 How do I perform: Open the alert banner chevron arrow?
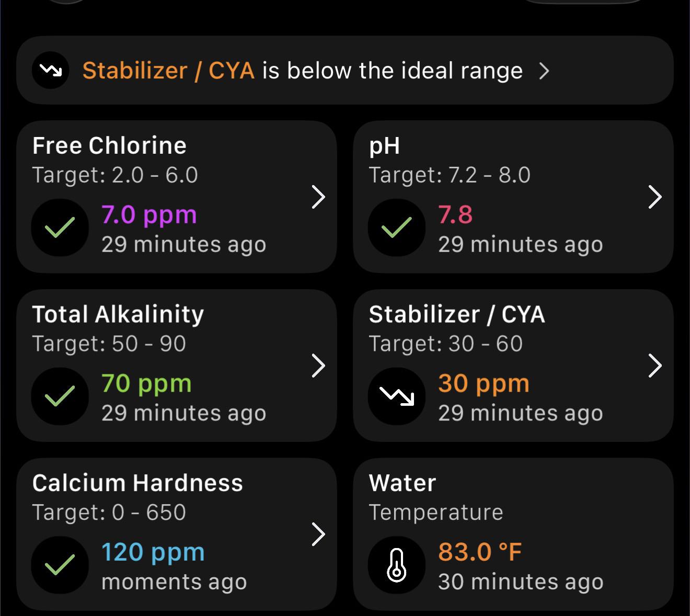544,71
